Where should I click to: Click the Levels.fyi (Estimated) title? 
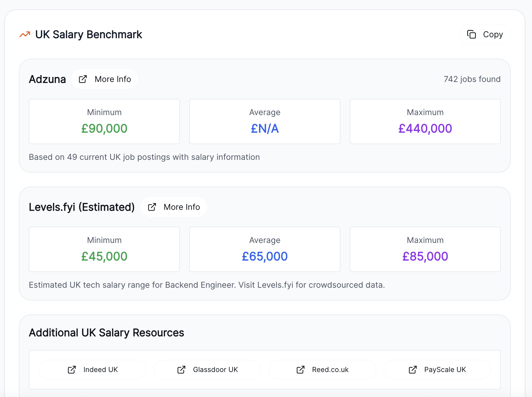pos(82,207)
